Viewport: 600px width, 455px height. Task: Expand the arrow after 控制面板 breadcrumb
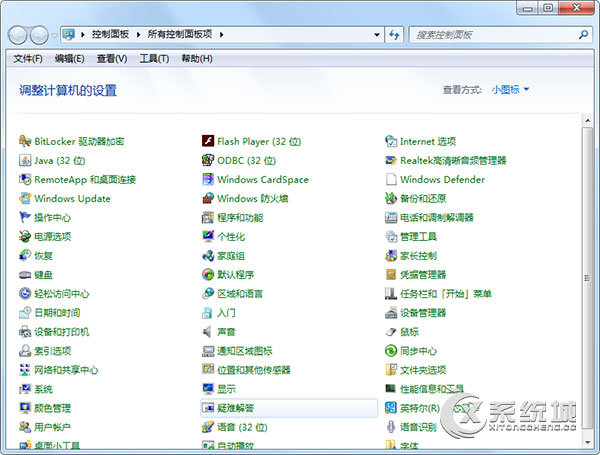[139, 35]
